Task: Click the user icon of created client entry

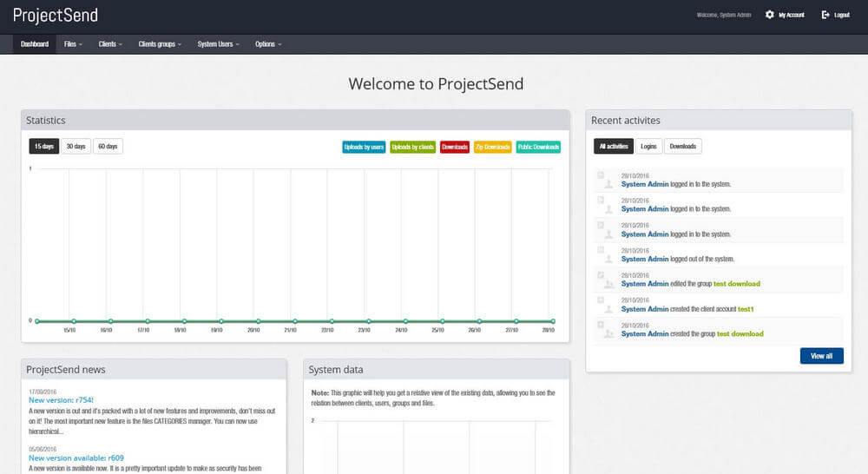Action: [608, 309]
